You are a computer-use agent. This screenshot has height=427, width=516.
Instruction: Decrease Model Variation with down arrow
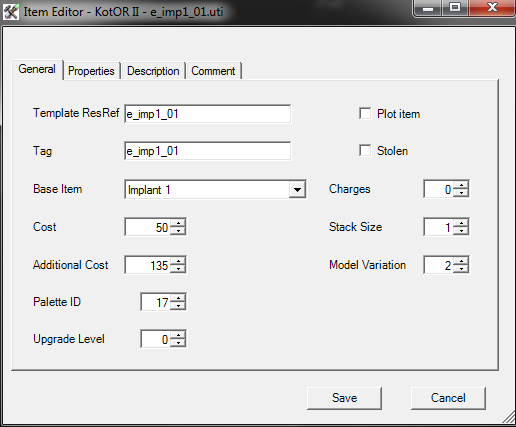(461, 269)
